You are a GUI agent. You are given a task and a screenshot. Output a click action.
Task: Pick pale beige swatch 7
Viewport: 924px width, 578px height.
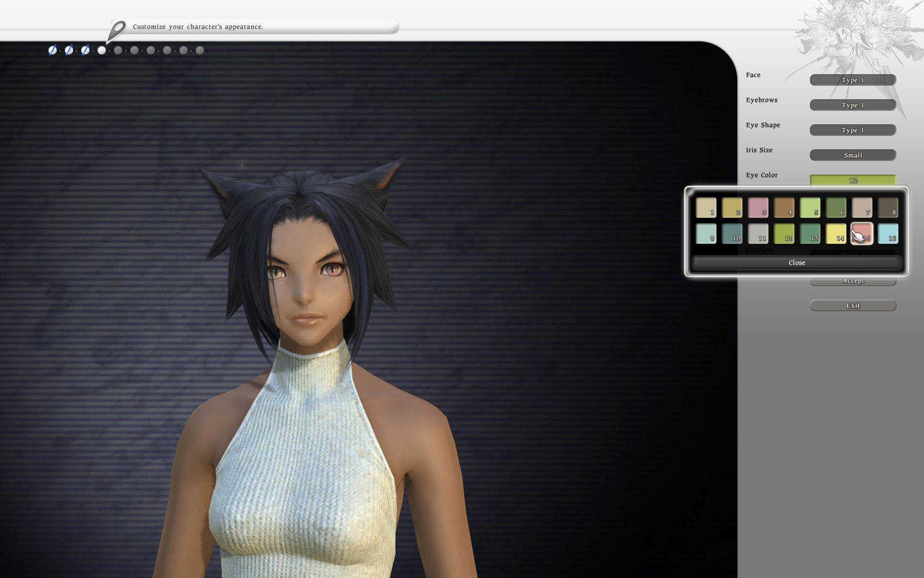pos(862,208)
